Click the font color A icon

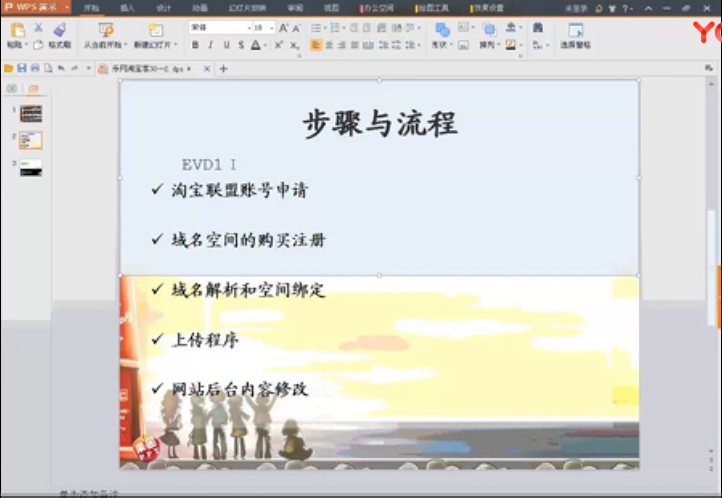click(256, 45)
